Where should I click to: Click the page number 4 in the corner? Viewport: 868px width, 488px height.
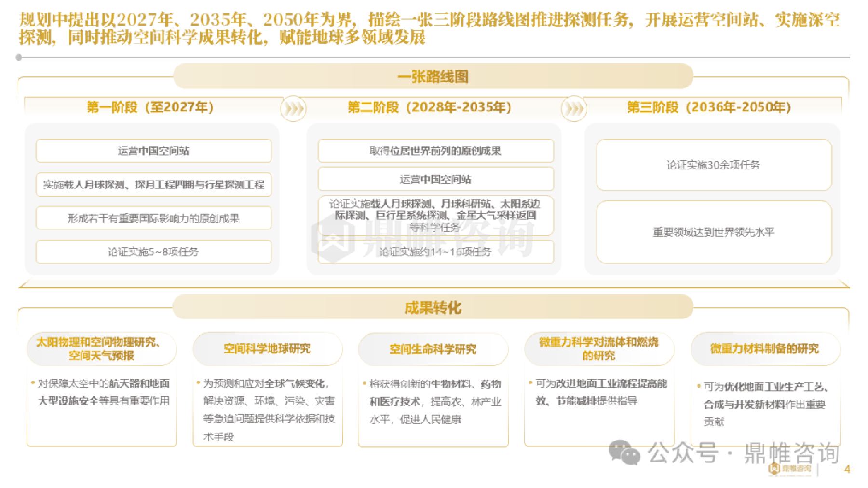[847, 469]
